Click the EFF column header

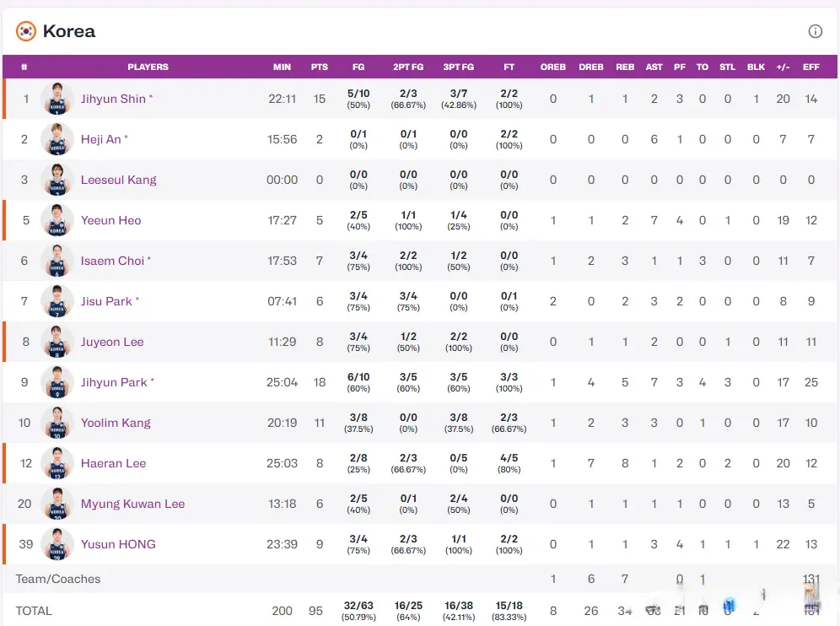point(811,67)
